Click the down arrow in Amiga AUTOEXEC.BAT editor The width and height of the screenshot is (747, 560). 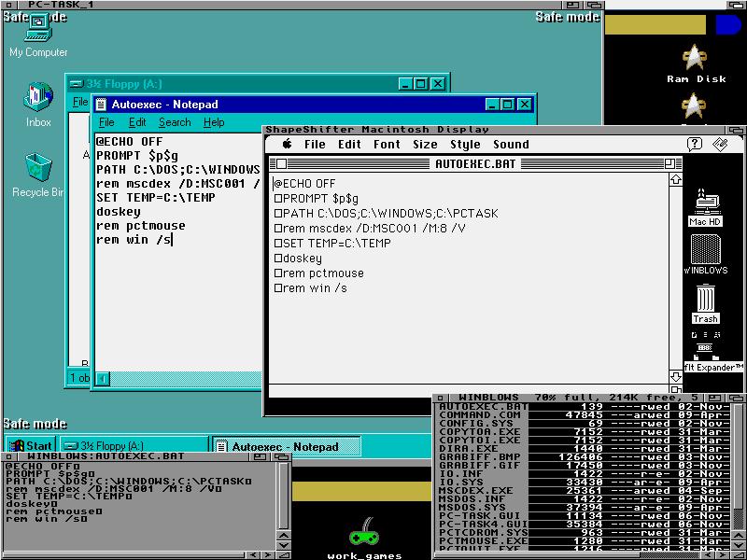pos(284,545)
